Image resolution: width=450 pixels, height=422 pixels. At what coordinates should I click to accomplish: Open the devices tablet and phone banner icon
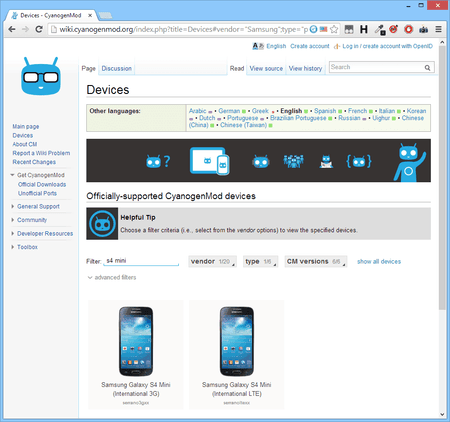210,161
